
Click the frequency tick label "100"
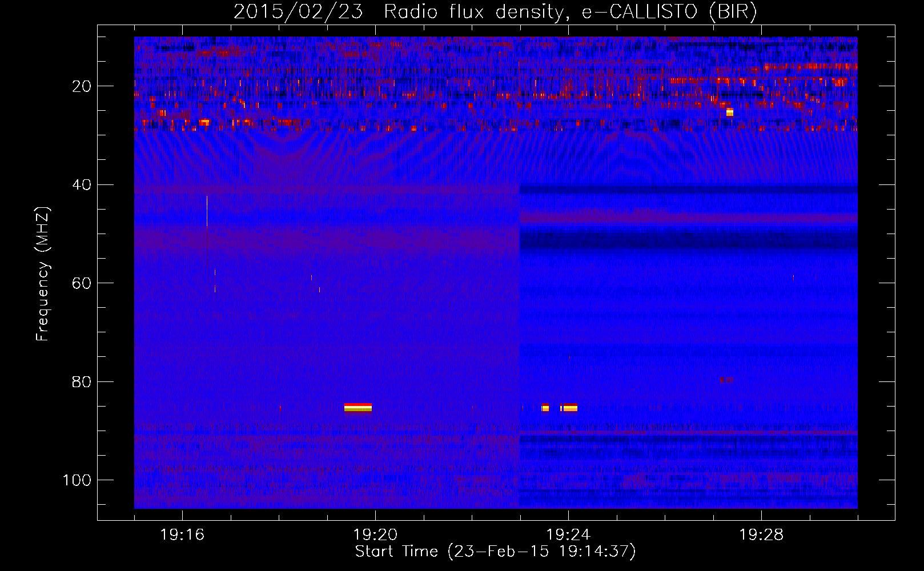(77, 480)
